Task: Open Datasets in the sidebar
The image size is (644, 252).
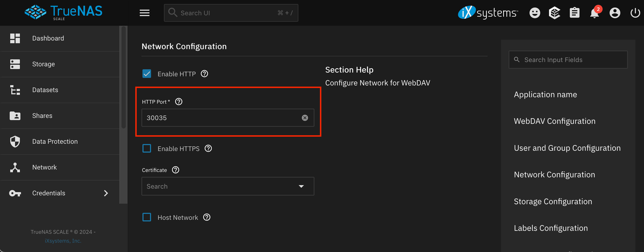Action: click(60, 90)
